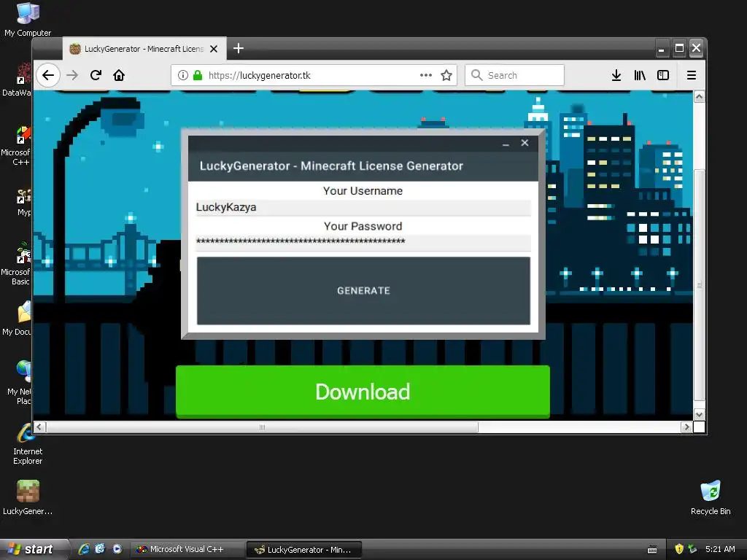The width and height of the screenshot is (747, 560).
Task: Click the 5:21 AM clock
Action: pyautogui.click(x=720, y=549)
